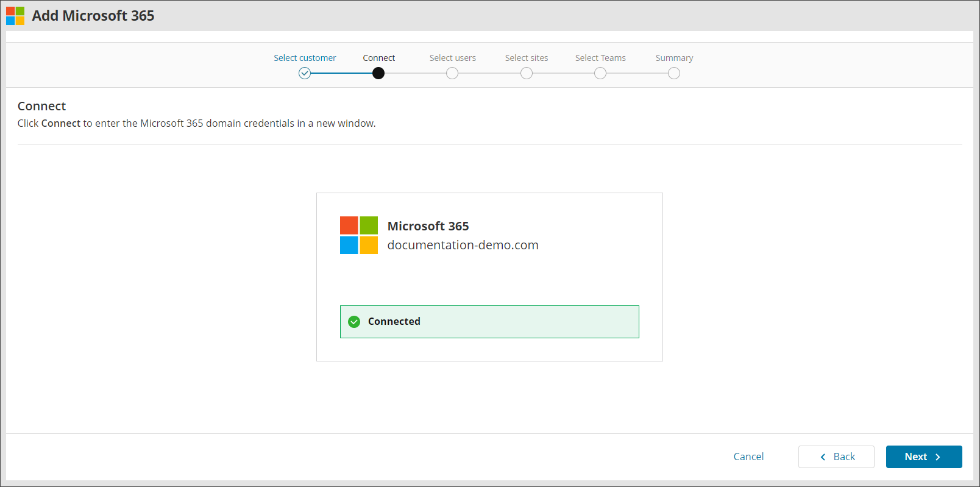The width and height of the screenshot is (980, 487).
Task: Select the Connect step label
Action: 378,58
